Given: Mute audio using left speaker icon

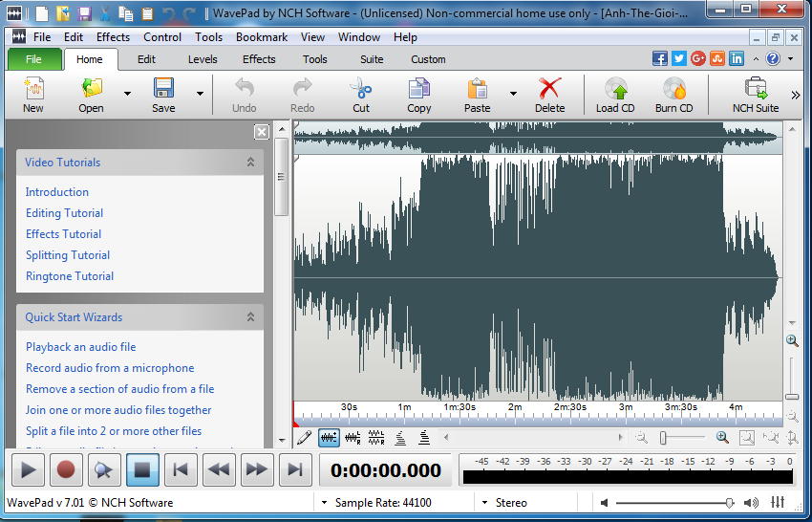Looking at the screenshot, I should (x=605, y=503).
